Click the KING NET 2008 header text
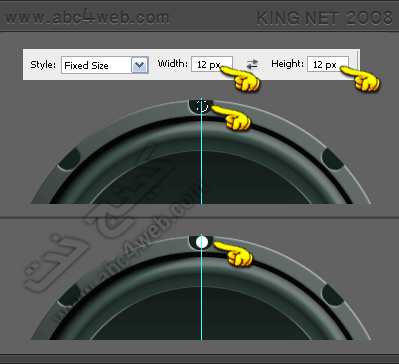 tap(325, 18)
